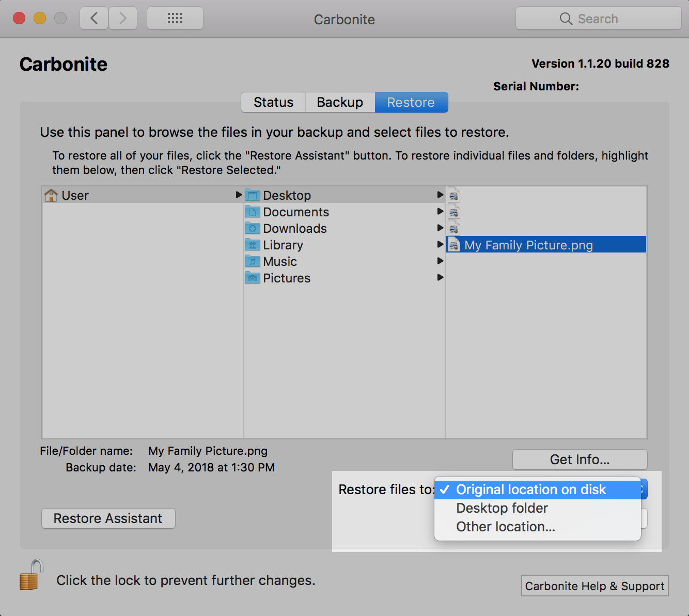Screen dimensions: 689x616
Task: Click the Show All grid icon in toolbar
Action: coord(175,18)
